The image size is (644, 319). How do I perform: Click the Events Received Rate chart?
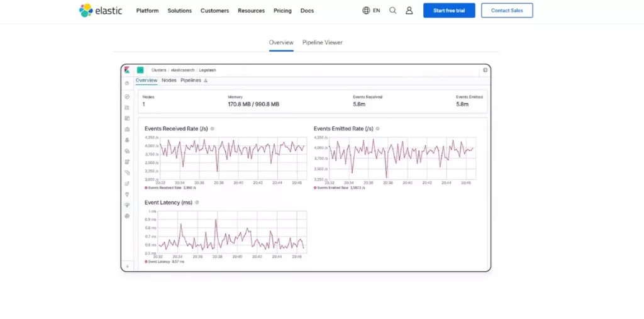click(233, 159)
